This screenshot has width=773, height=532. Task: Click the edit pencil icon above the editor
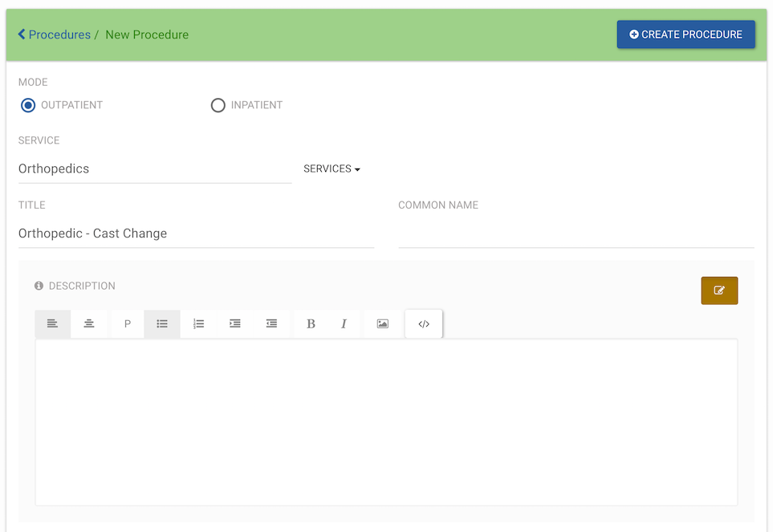click(719, 290)
